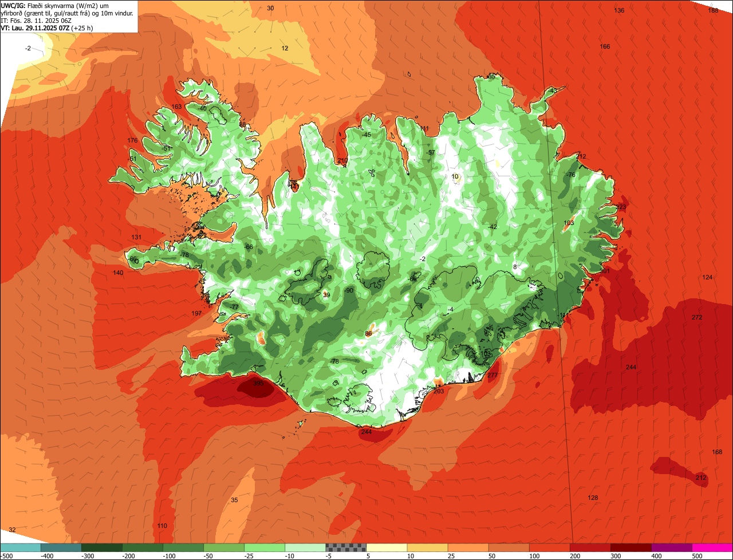Click the checkered gray swatch between -5 and 5
Screen dimensions: 733x560
[x=345, y=547]
